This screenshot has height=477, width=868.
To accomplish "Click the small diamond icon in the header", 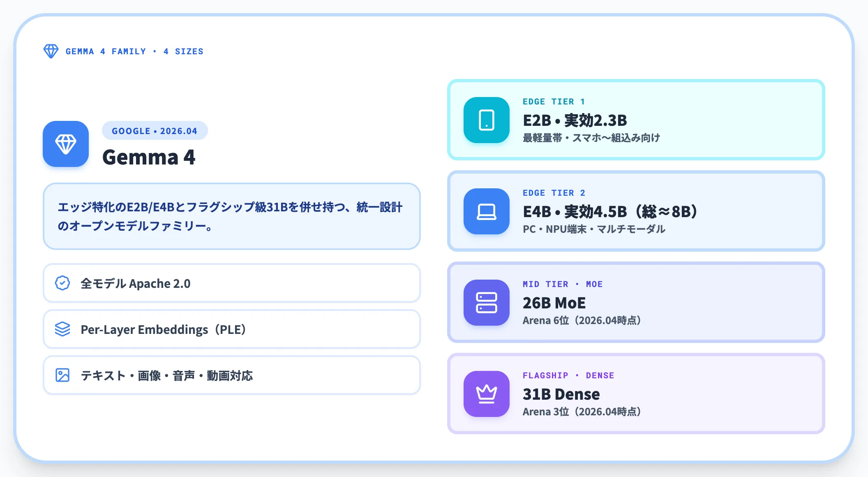I will pyautogui.click(x=51, y=51).
